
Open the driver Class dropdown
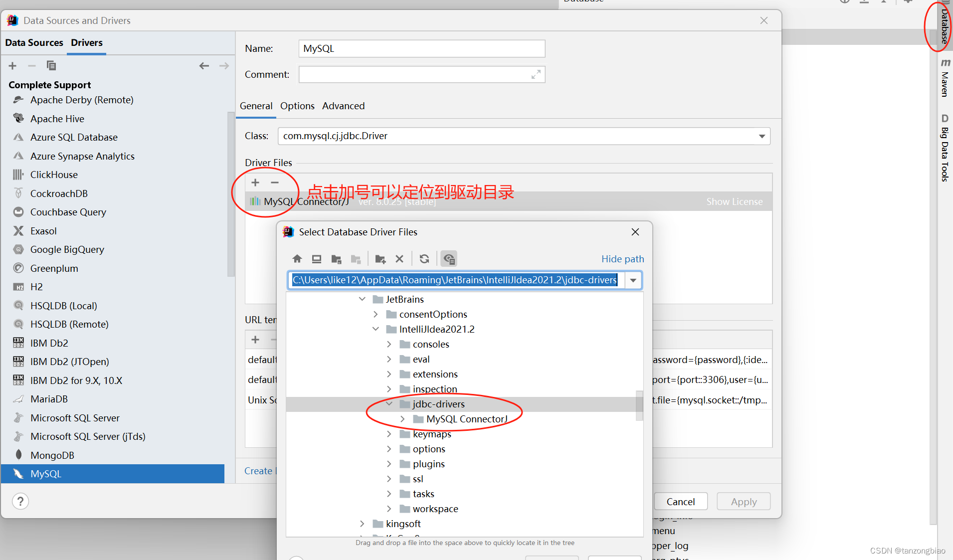[x=762, y=136]
